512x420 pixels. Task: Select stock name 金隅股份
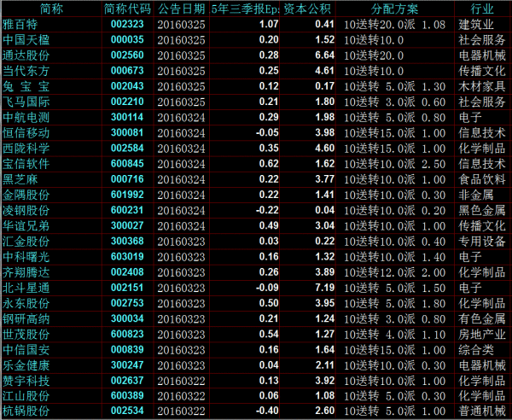[26, 195]
